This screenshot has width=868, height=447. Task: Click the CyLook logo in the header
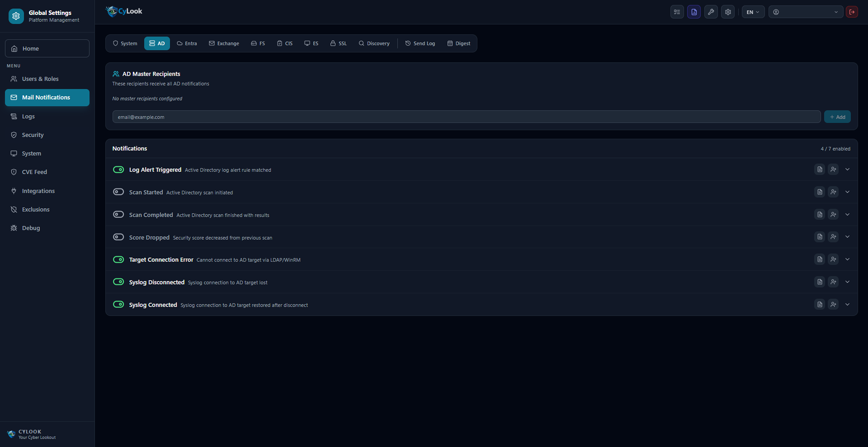tap(124, 12)
